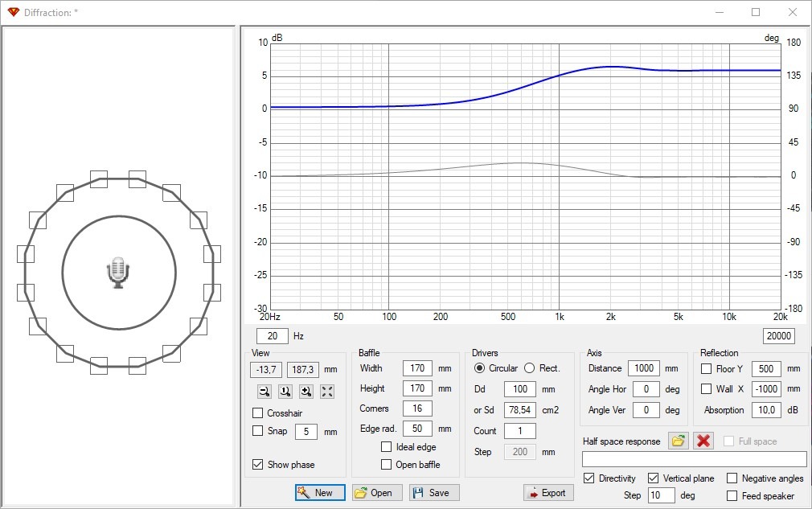This screenshot has width=812, height=509.
Task: Click the Angle Ver input field
Action: 646,409
